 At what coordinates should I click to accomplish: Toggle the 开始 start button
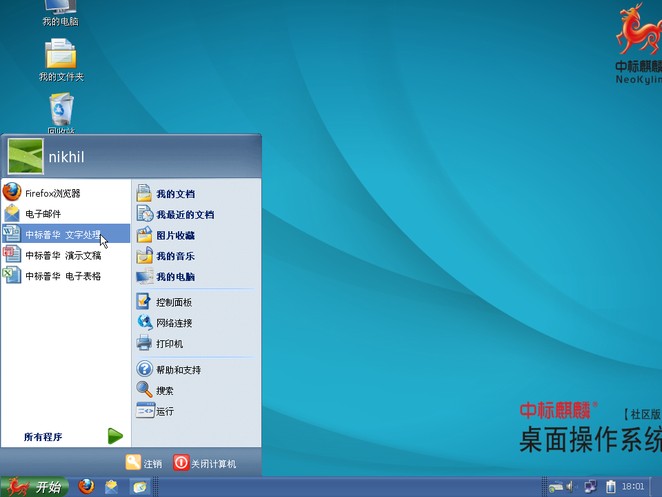35,487
